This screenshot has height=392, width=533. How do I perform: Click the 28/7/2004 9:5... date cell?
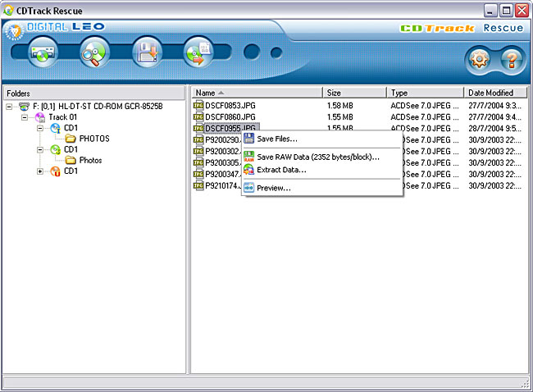[x=495, y=129]
